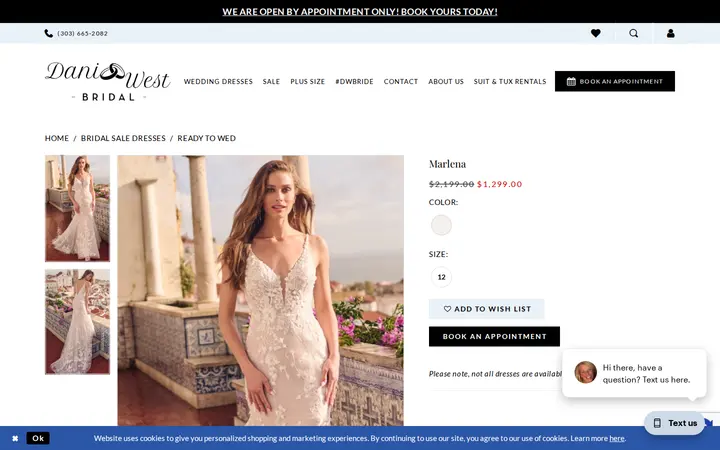Go to Plus Size menu item
Screen dimensions: 720x450
(x=308, y=81)
